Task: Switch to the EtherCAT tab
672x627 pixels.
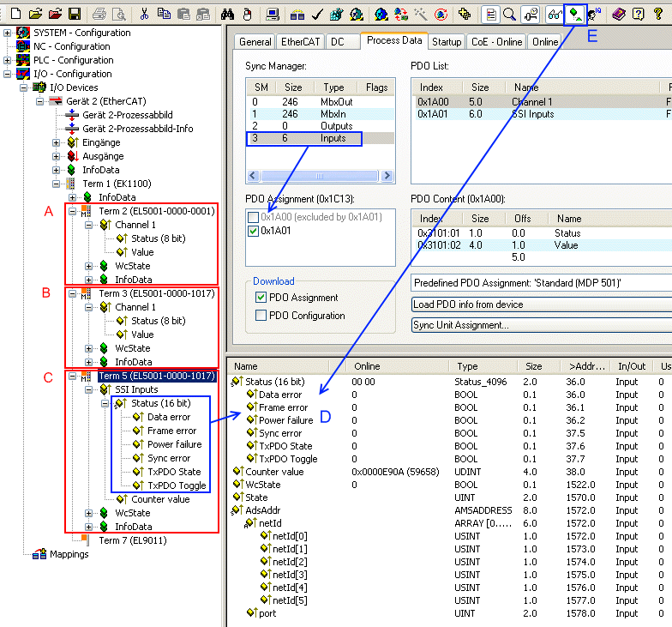Action: 300,41
